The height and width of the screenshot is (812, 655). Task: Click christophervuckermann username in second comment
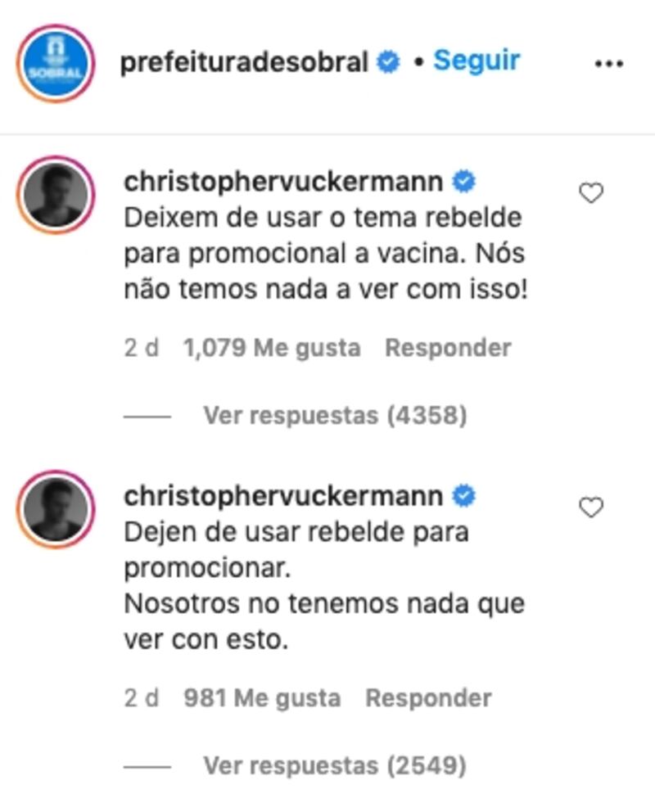[283, 497]
